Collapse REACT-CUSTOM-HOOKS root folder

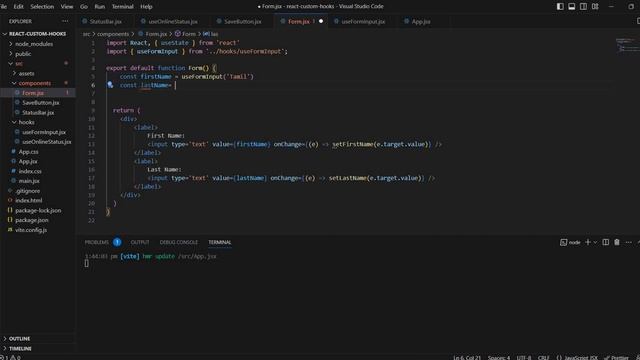(38, 34)
